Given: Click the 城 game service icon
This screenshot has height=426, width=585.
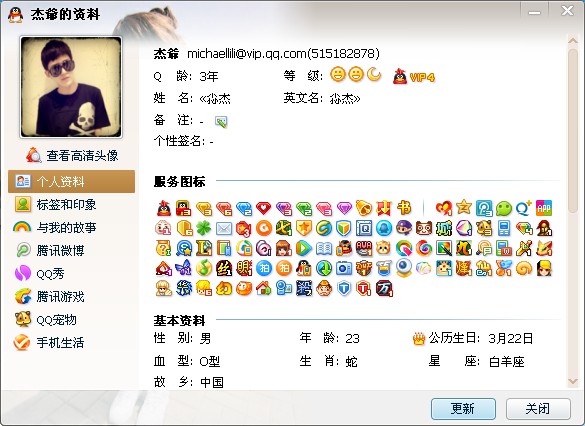Looking at the screenshot, I should [x=444, y=228].
